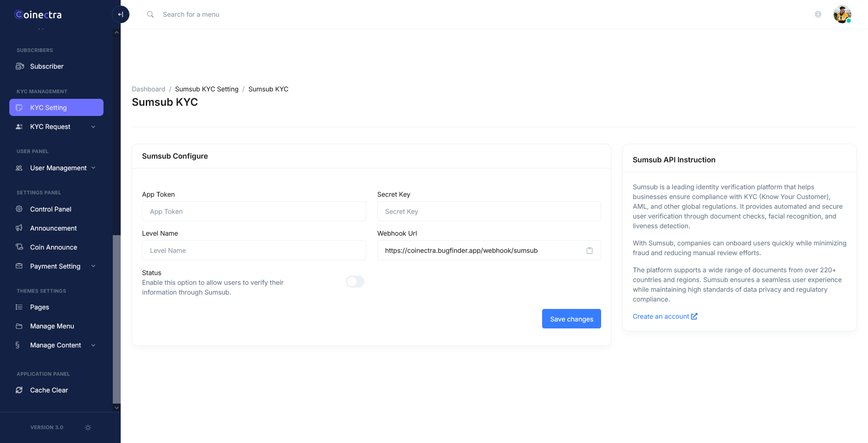Image resolution: width=868 pixels, height=443 pixels.
Task: Click the KYC Setting sidebar icon
Action: coord(19,108)
